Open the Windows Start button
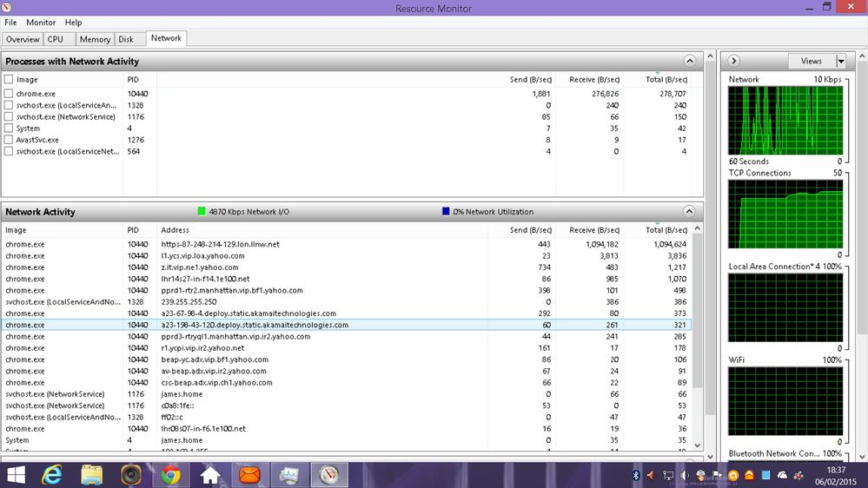 (16, 475)
